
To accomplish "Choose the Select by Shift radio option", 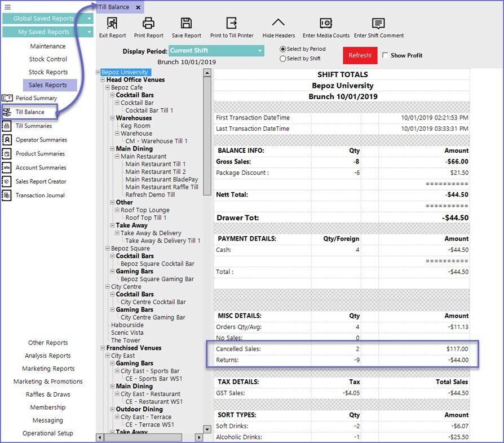I will 283,59.
